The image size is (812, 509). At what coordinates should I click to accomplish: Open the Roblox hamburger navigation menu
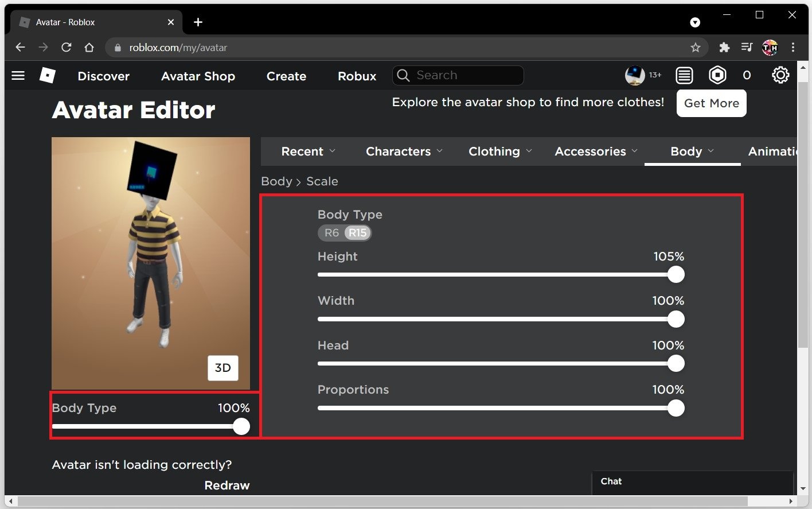[x=18, y=76]
